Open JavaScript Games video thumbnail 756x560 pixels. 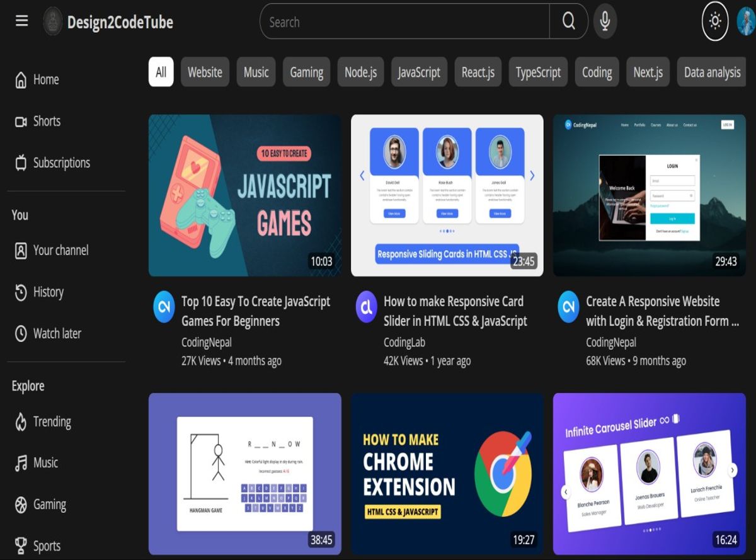tap(244, 195)
